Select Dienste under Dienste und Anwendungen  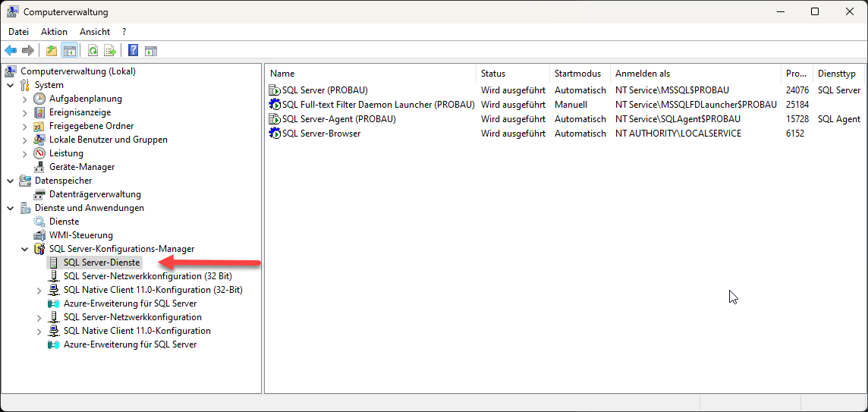pos(64,222)
